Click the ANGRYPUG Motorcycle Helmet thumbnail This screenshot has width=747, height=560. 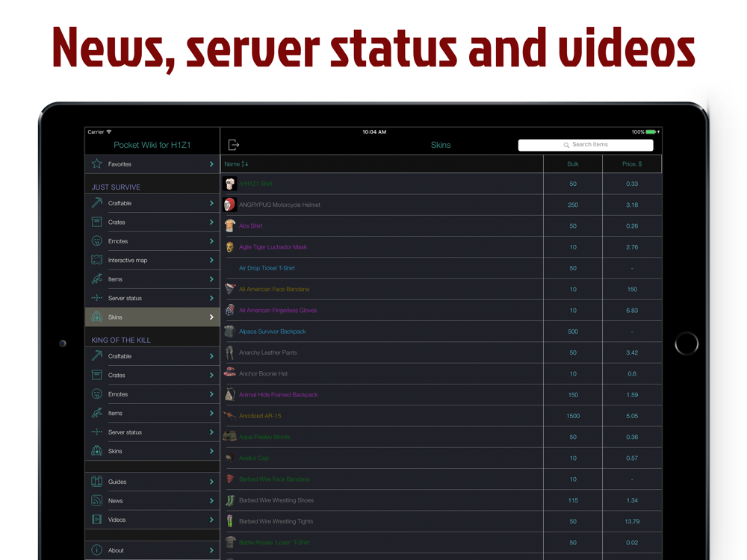(x=229, y=205)
